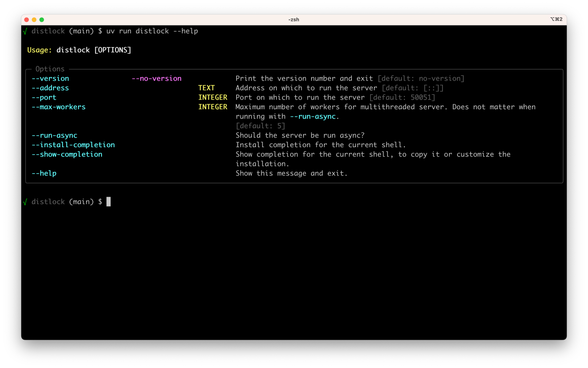Click the -zsh window title
This screenshot has width=588, height=368.
294,20
